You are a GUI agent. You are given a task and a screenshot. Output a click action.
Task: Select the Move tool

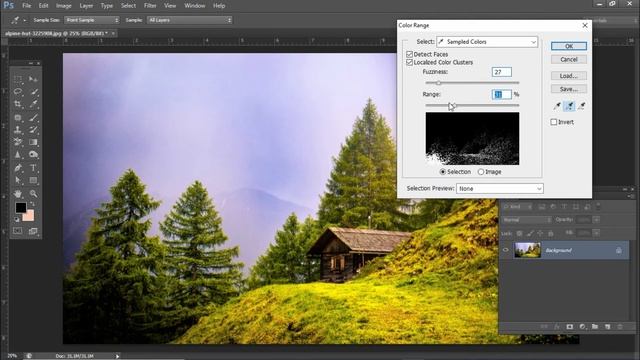(x=33, y=78)
